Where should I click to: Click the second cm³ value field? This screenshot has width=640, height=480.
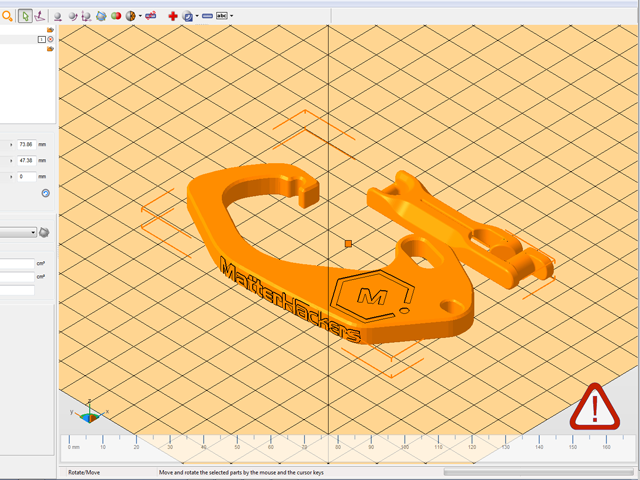[17, 277]
